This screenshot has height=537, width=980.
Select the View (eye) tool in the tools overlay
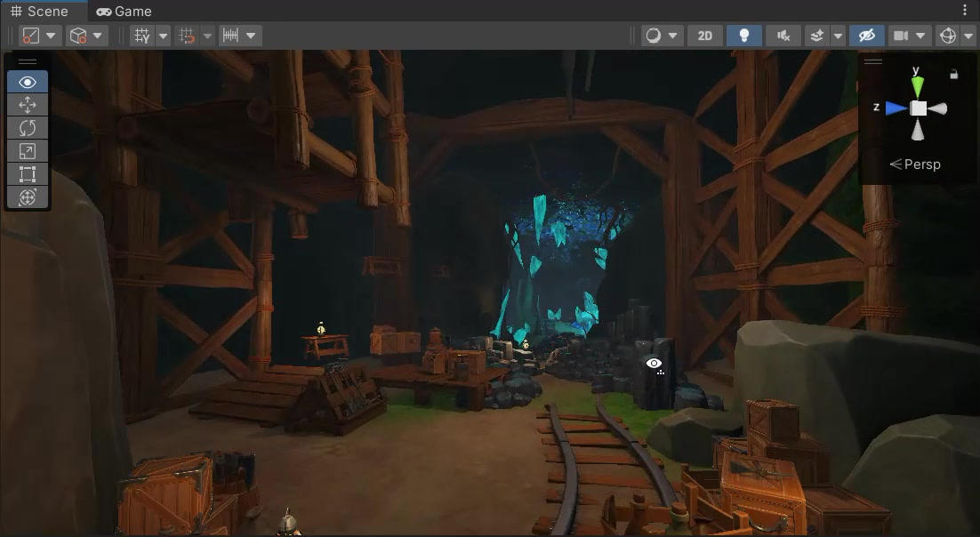28,82
